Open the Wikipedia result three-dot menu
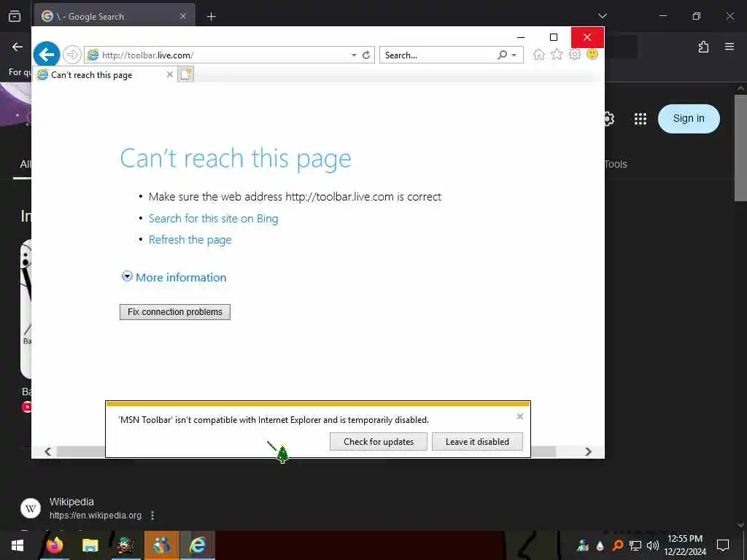Viewport: 747px width, 560px height. [x=152, y=516]
